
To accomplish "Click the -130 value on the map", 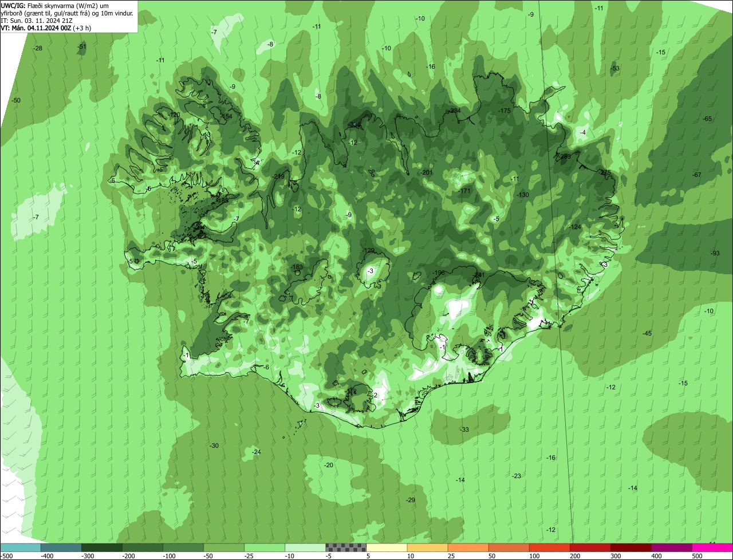I will coord(523,195).
